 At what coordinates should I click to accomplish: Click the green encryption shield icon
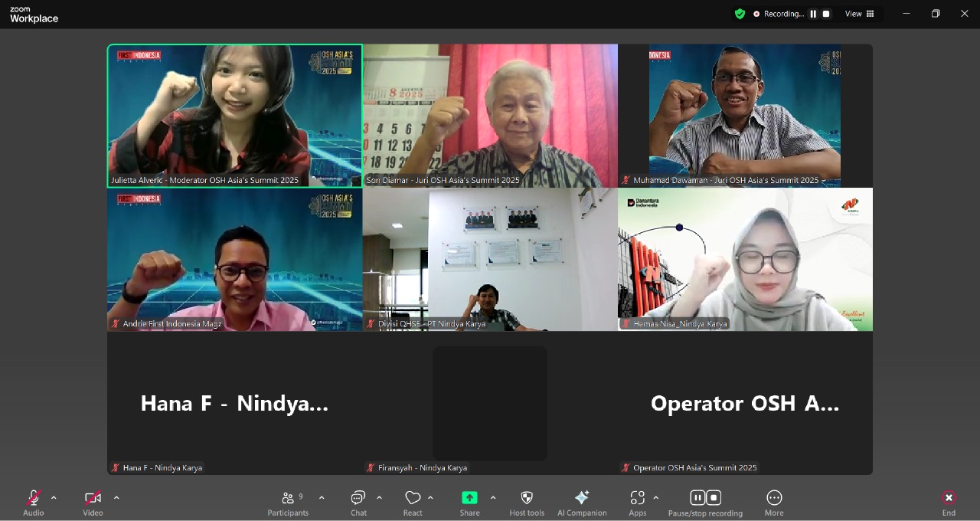coord(740,14)
